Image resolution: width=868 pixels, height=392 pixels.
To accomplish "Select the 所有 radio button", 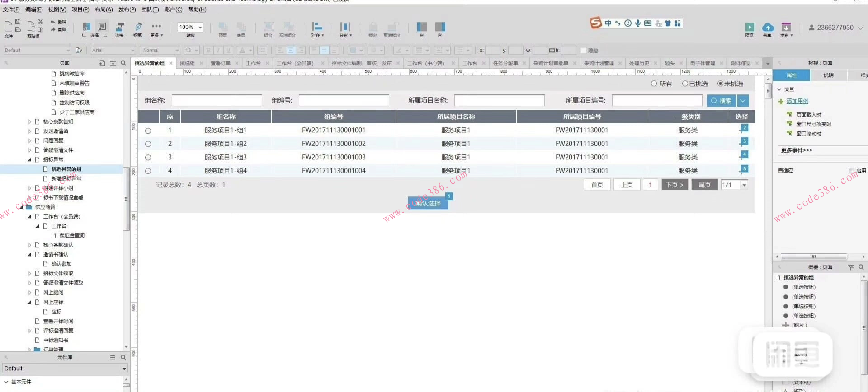I will pyautogui.click(x=654, y=84).
